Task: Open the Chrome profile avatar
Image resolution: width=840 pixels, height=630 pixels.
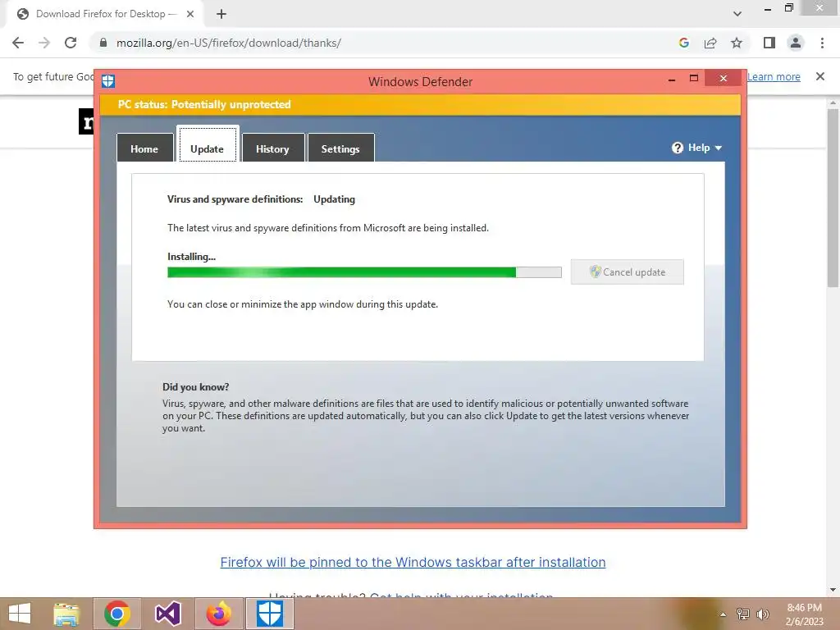Action: coord(796,43)
